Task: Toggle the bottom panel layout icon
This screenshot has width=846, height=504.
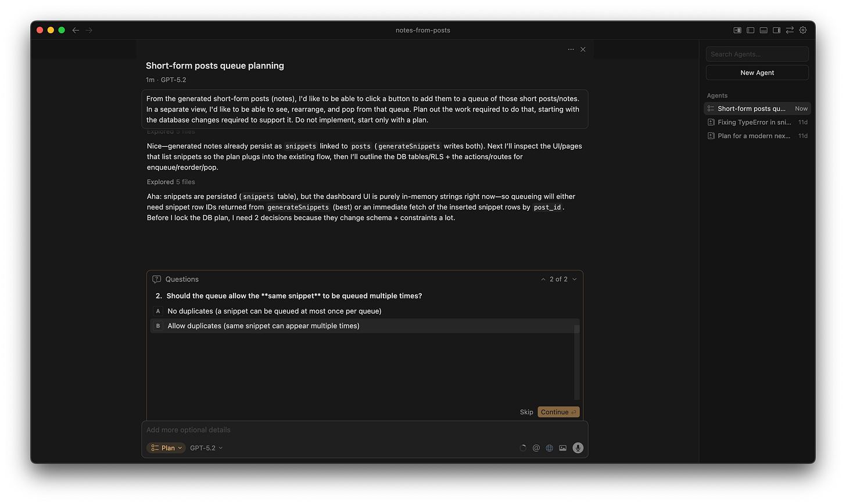Action: pyautogui.click(x=763, y=30)
